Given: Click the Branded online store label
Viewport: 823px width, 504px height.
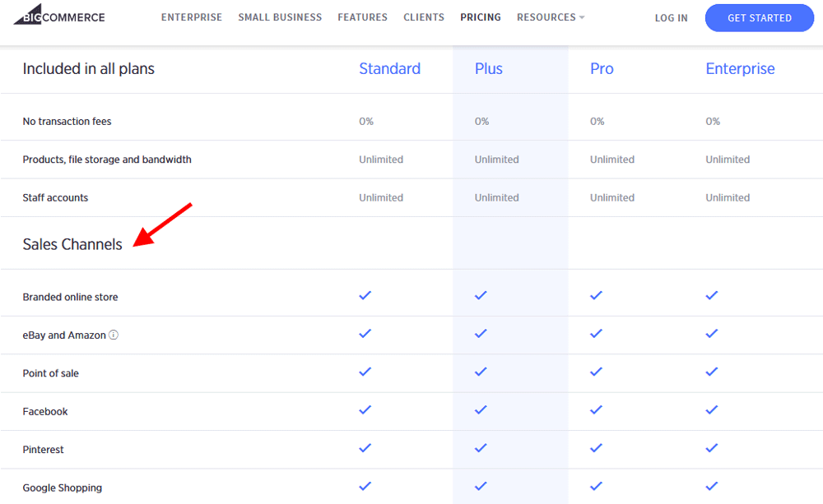Looking at the screenshot, I should (70, 297).
